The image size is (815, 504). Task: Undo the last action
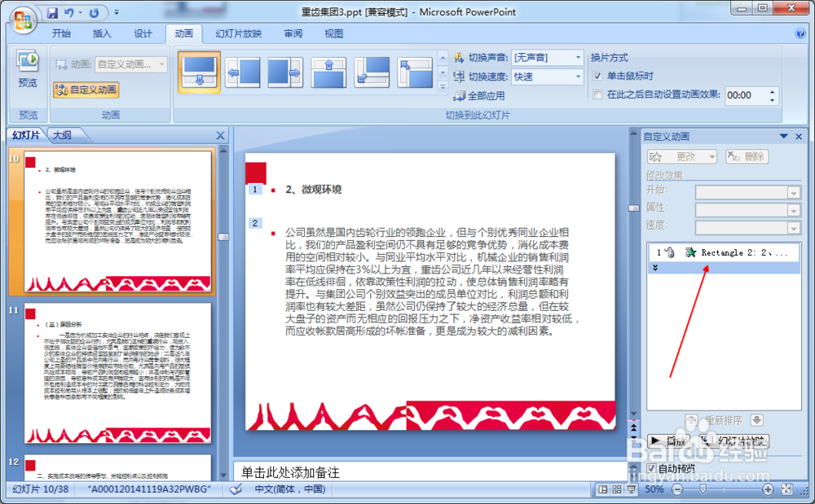68,12
